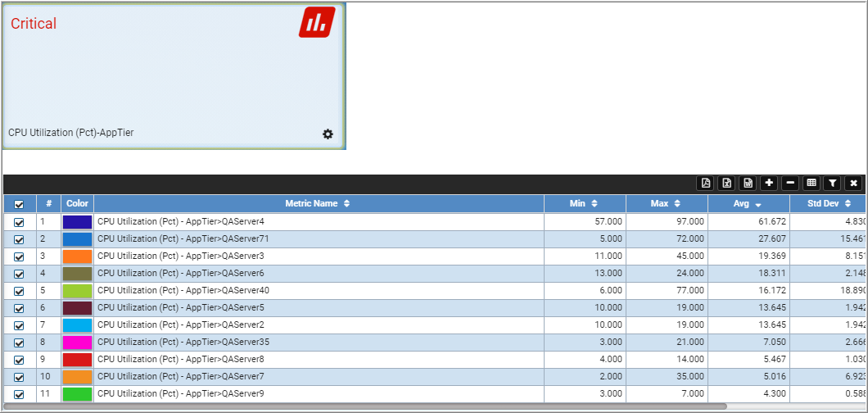Click the red chart logo icon on Critical widget
This screenshot has height=413, width=868.
(317, 22)
